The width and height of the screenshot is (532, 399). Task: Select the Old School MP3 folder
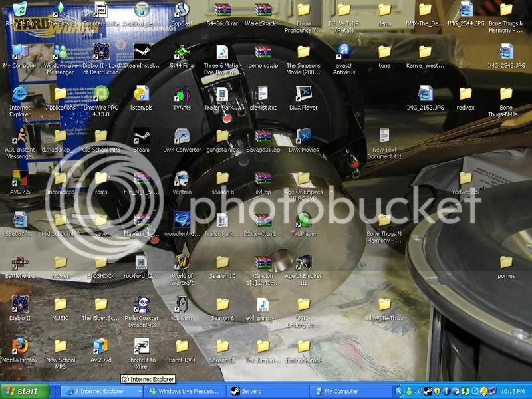pyautogui.click(x=101, y=136)
